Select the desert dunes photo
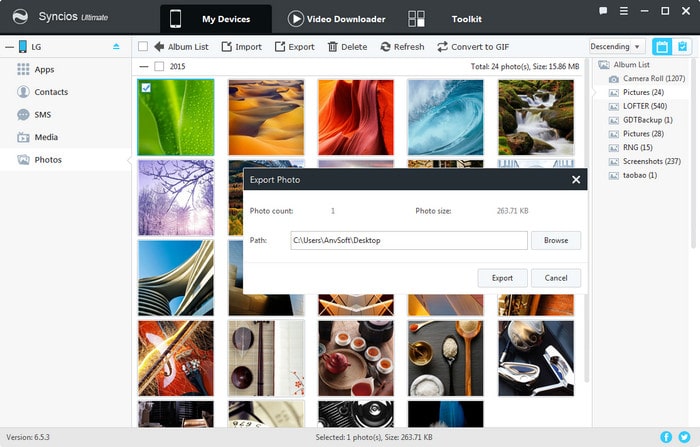700x447 pixels. pyautogui.click(x=266, y=117)
